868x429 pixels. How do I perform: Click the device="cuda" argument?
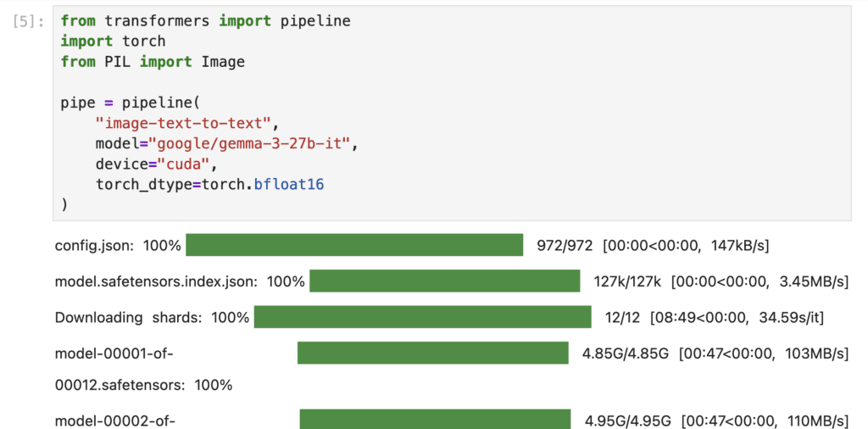coord(153,164)
